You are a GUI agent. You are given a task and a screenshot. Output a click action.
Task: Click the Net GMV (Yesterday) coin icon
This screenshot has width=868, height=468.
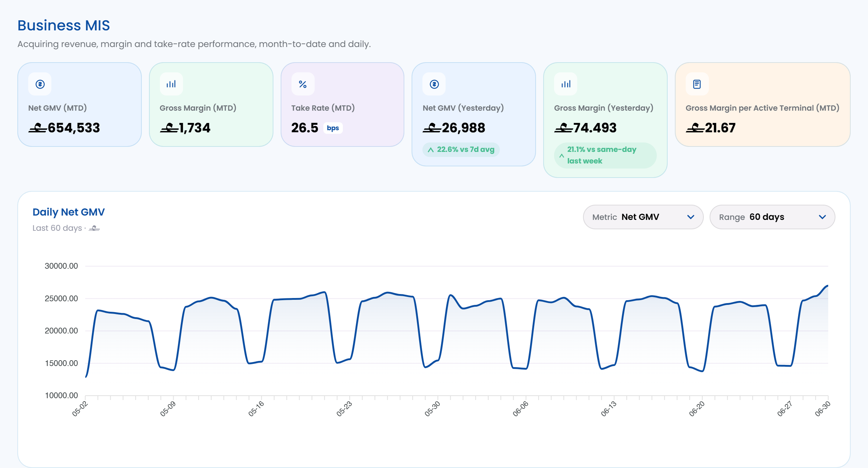(434, 84)
